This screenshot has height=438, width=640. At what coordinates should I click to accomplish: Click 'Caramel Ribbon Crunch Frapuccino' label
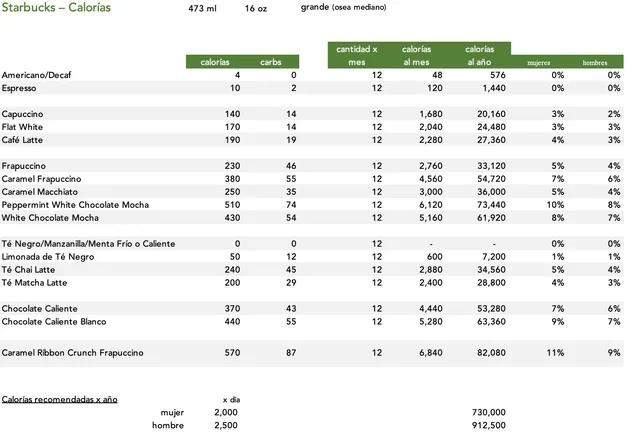pyautogui.click(x=72, y=353)
